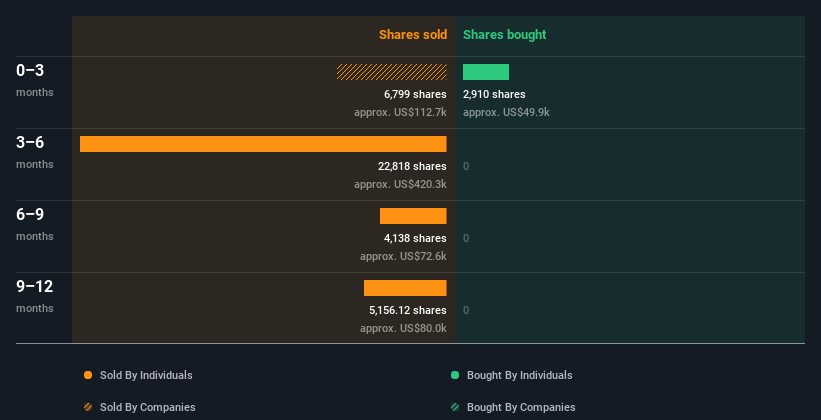Click the 0 bought value in 3–6 months row
Viewport: 821px width, 420px height.
click(x=466, y=167)
